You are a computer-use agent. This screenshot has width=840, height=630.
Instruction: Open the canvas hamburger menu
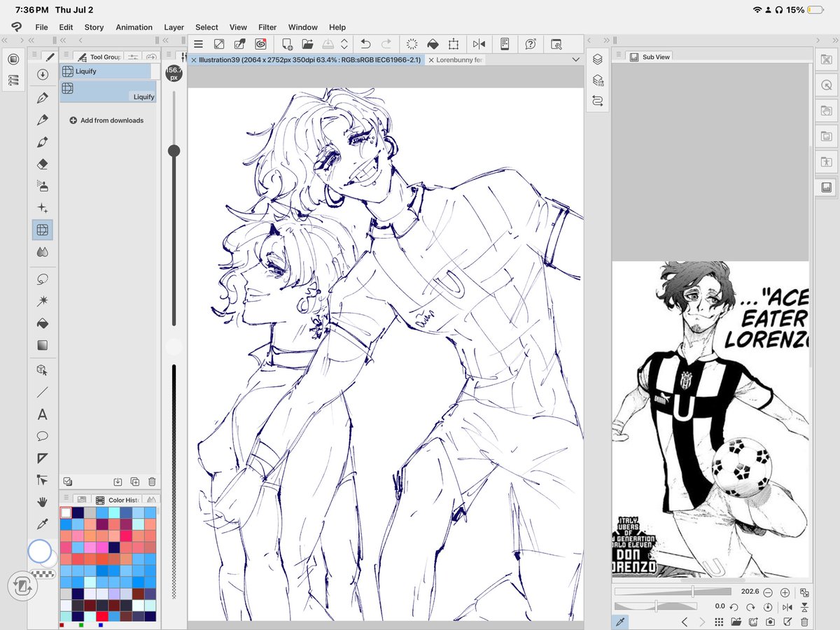[198, 44]
